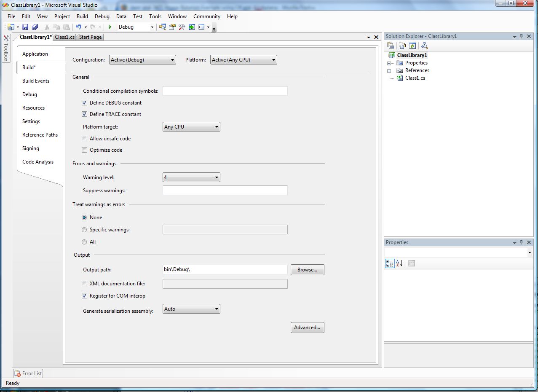
Task: Click the Cut (scissors) toolbar icon
Action: (x=47, y=27)
